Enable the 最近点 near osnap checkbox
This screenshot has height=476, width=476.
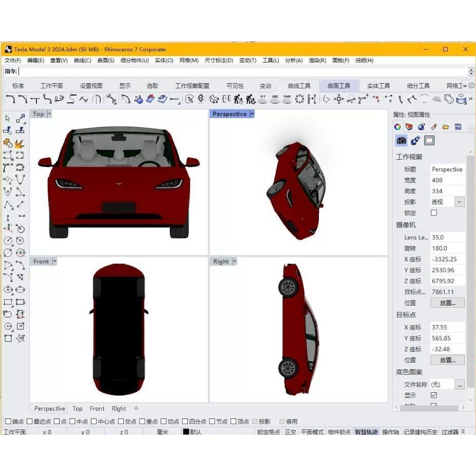tap(29, 422)
